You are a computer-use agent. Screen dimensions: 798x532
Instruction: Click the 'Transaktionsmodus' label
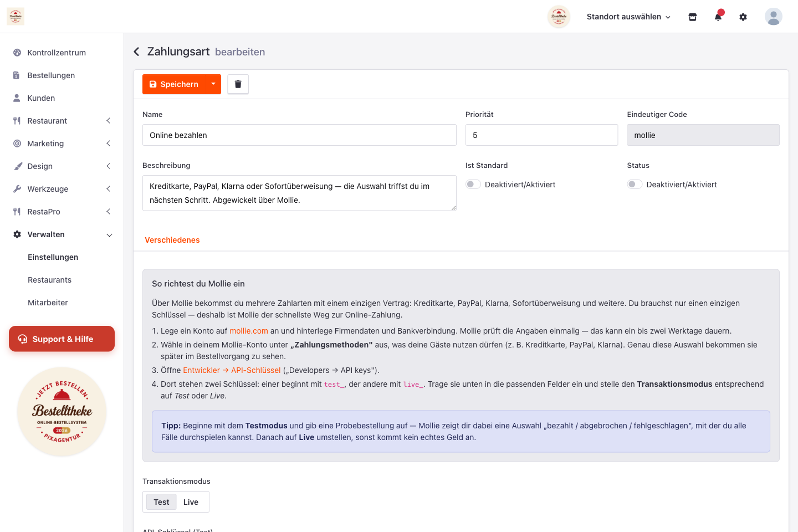click(x=176, y=481)
